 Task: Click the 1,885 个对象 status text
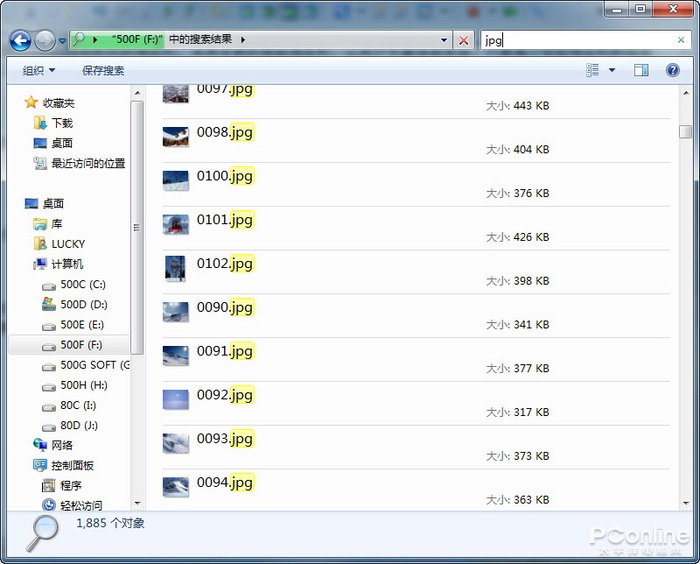[110, 523]
